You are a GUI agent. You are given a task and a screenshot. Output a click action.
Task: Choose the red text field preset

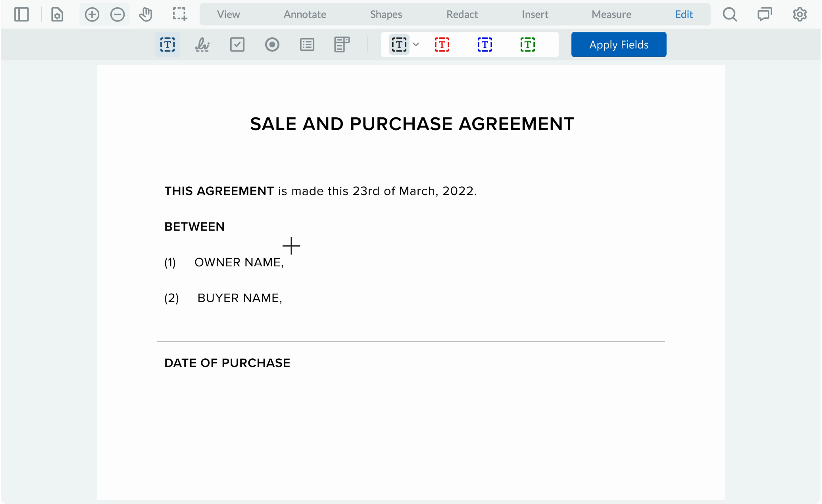point(442,45)
